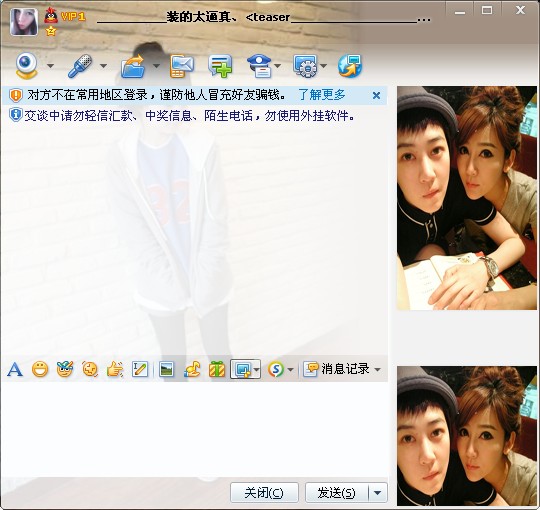Image resolution: width=540 pixels, height=510 pixels.
Task: Minimize the chat window
Action: tap(459, 11)
